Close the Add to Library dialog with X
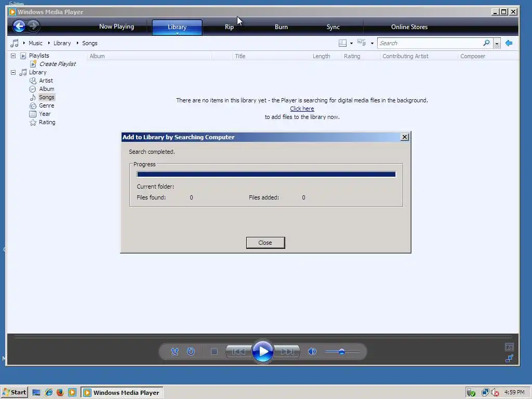The width and height of the screenshot is (532, 399). click(404, 137)
